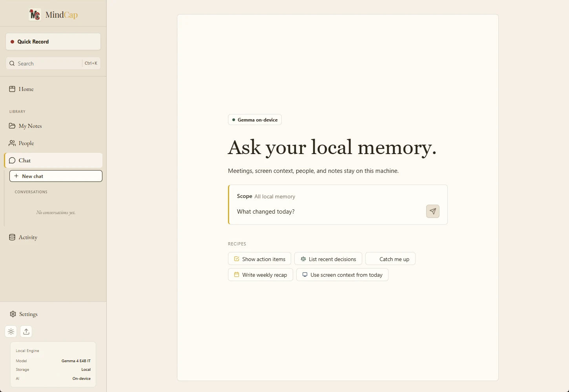Click the Local Engine label

(27, 351)
